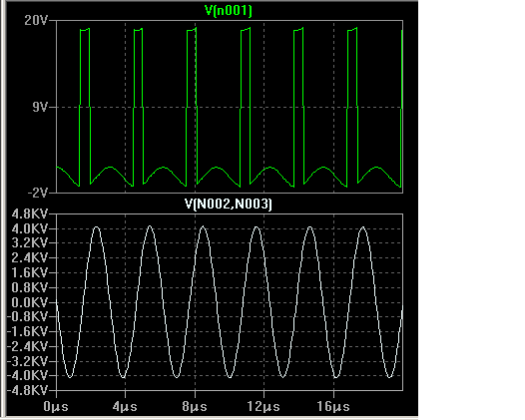Click the -4.0KV axis label

pos(28,375)
